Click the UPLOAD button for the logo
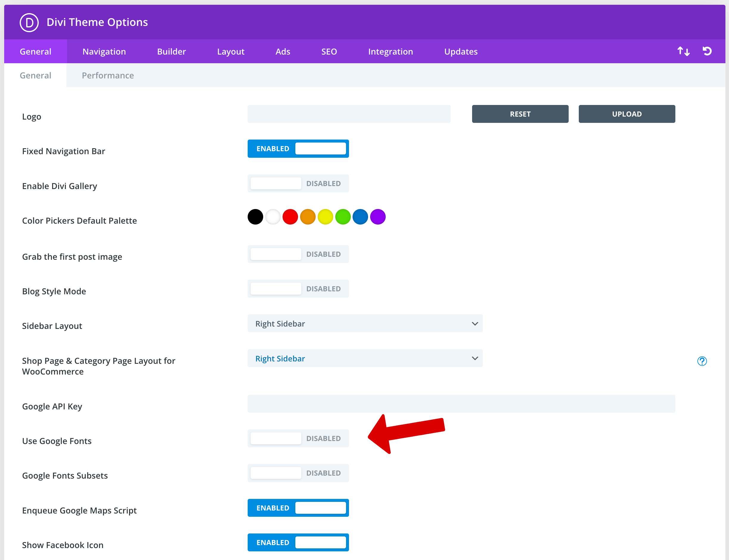The height and width of the screenshot is (560, 729). point(627,114)
